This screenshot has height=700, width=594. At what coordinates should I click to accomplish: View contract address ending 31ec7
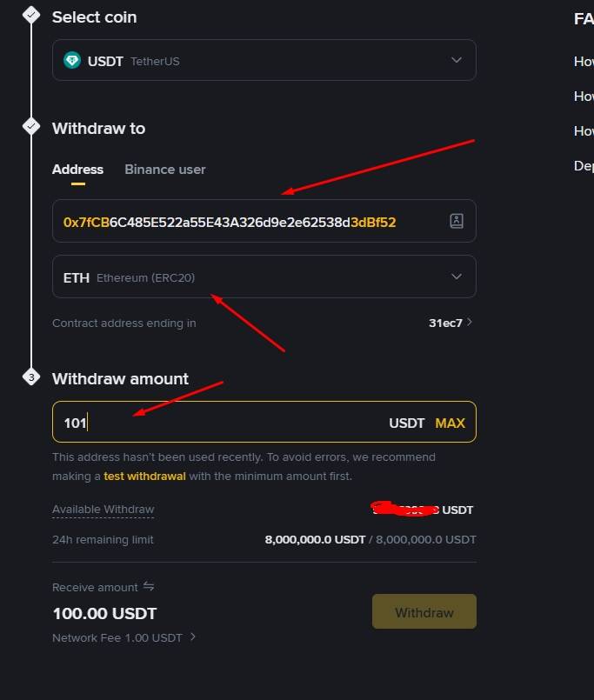451,323
